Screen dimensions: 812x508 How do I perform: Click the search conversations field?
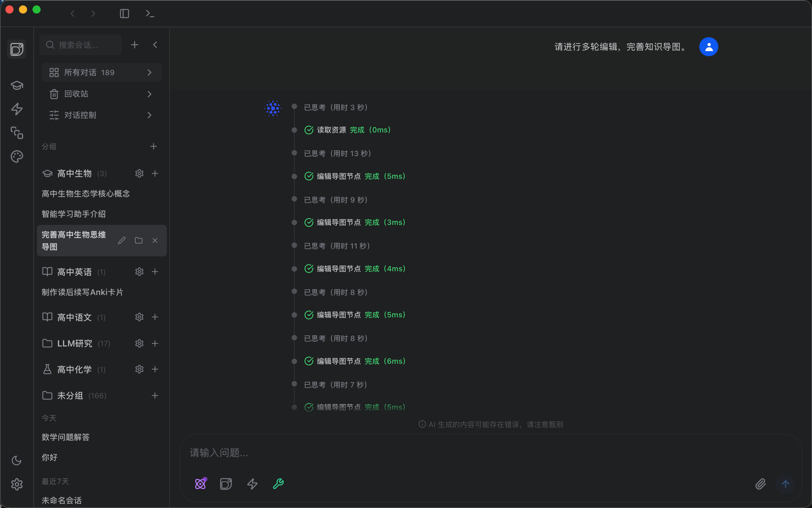(x=81, y=45)
